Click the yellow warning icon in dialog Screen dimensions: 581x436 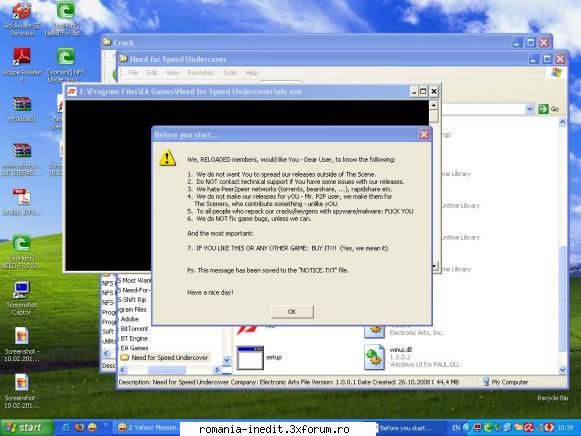pyautogui.click(x=167, y=158)
